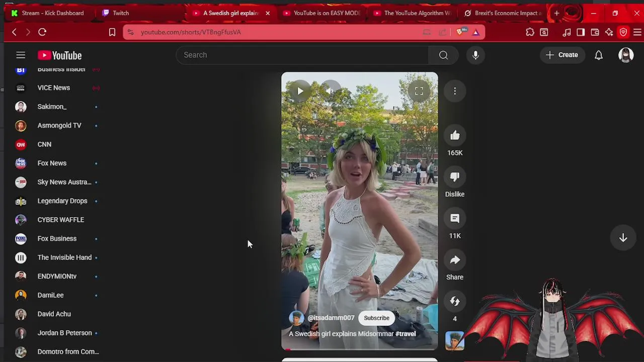Open Fox Business subscription
Image resolution: width=644 pixels, height=362 pixels.
coord(58,239)
